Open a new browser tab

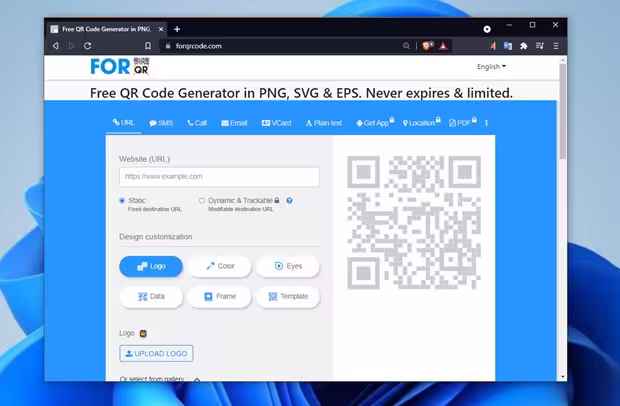(177, 29)
